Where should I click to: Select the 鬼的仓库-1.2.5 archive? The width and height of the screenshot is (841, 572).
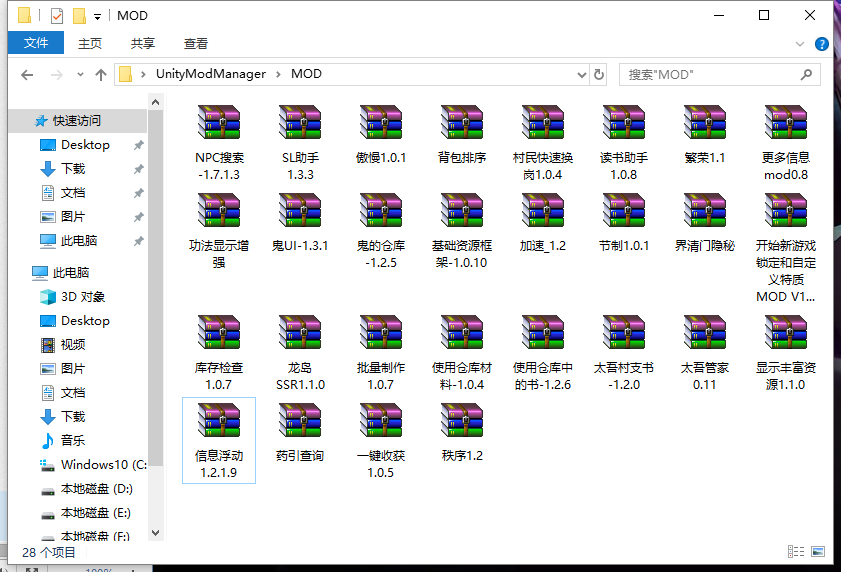tap(381, 231)
